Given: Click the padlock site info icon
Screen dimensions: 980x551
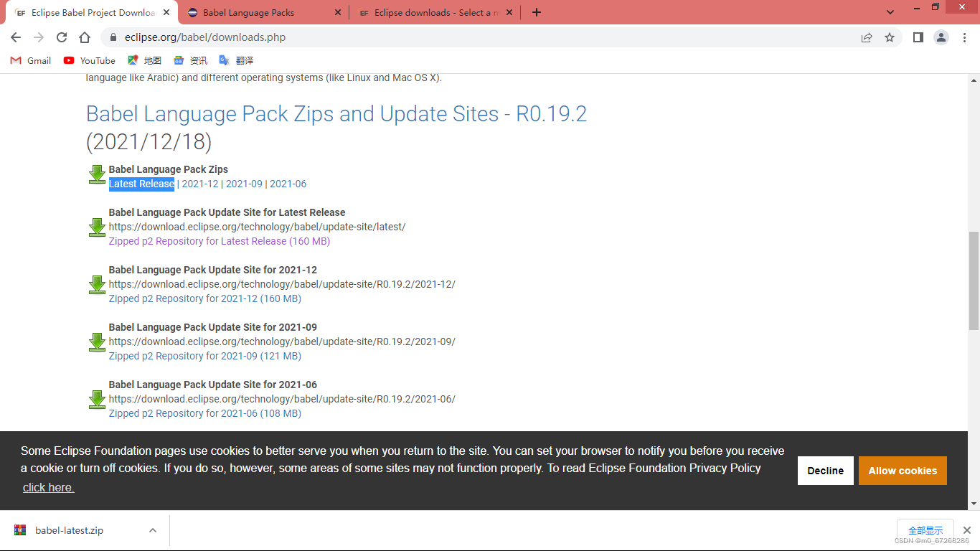Looking at the screenshot, I should 113,37.
